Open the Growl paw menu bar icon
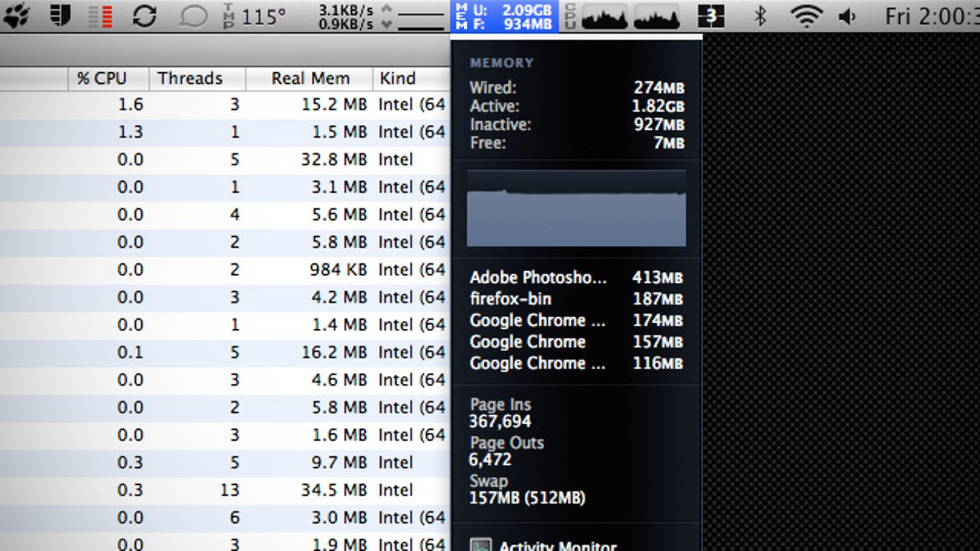This screenshot has width=980, height=551. (17, 16)
